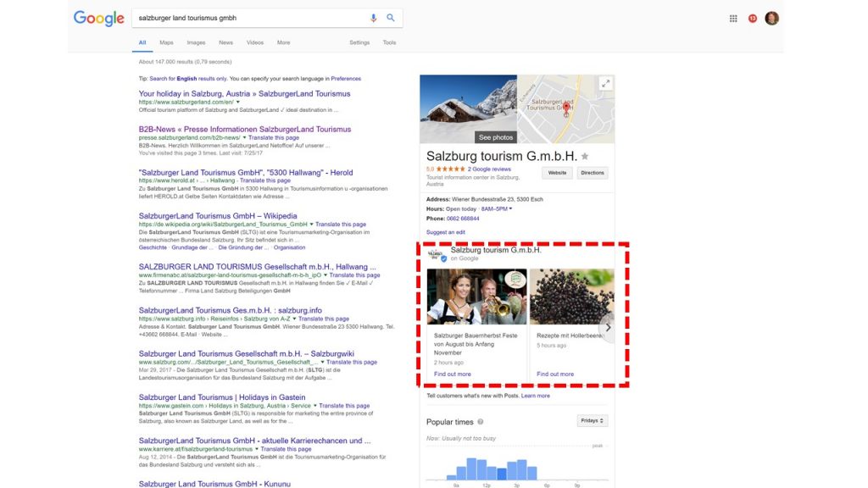Open cached options arrow for salzburgerland.com/en
The image size is (868, 488).
(238, 102)
